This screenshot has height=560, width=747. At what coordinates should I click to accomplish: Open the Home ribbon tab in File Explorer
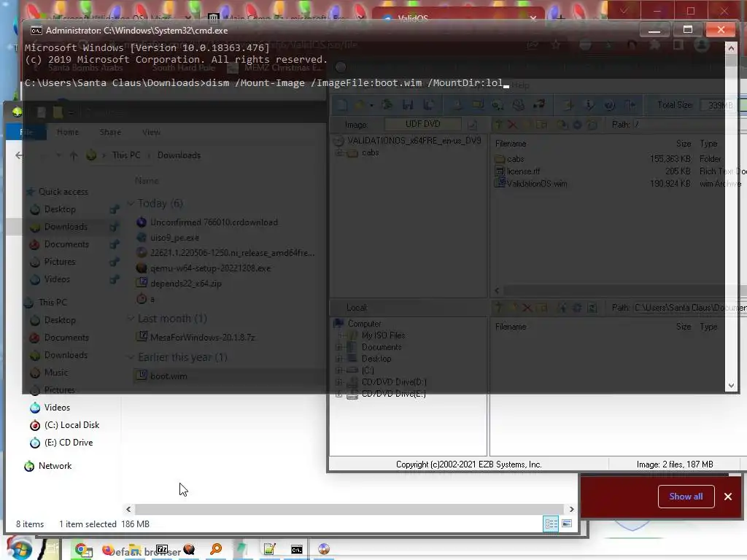[x=68, y=132]
